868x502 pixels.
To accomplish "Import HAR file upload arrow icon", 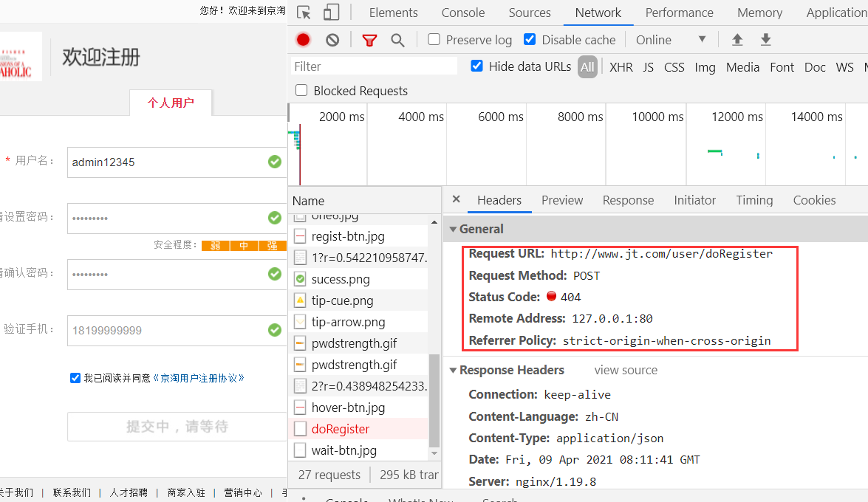I will (x=737, y=39).
